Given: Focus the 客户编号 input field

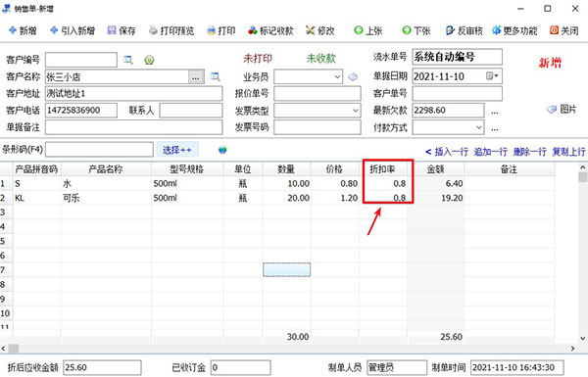Looking at the screenshot, I should [x=81, y=60].
